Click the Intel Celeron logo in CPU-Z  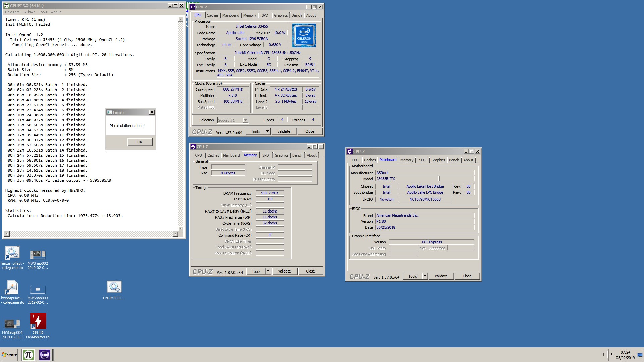pyautogui.click(x=304, y=36)
